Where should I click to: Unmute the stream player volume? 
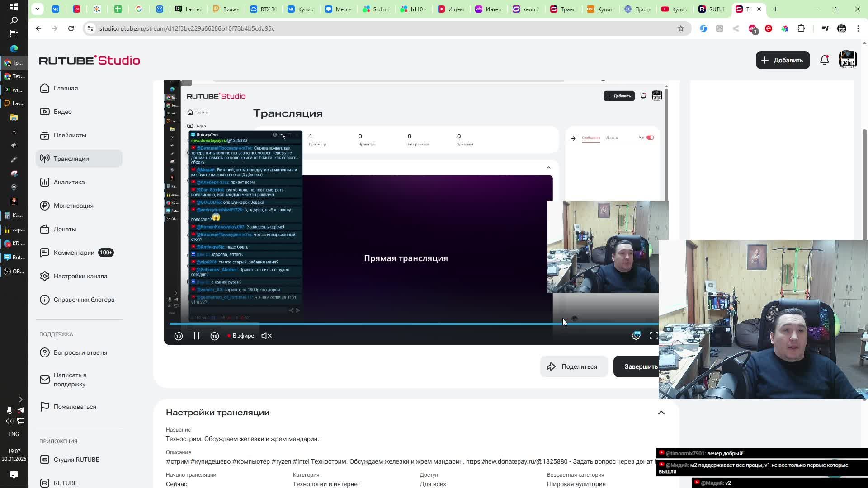tap(267, 336)
